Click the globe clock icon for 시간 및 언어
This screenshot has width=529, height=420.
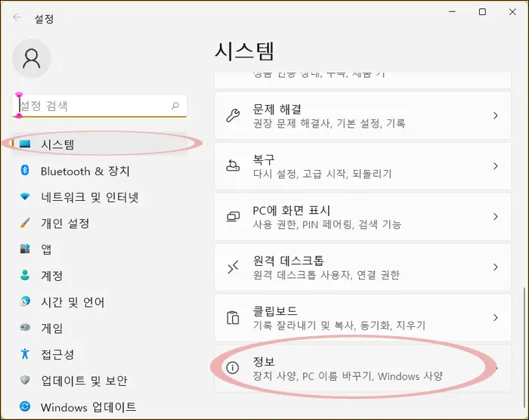(25, 301)
